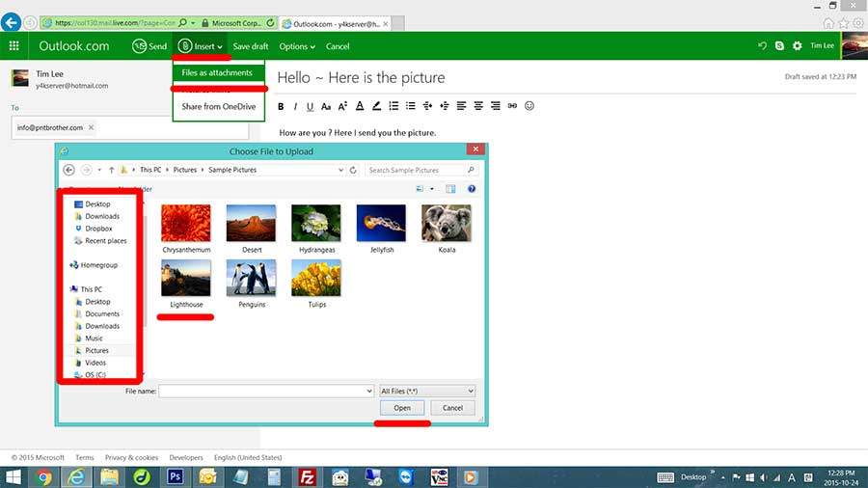Click the undo arrow in the Outlook header
The height and width of the screenshot is (488, 868).
pos(762,46)
